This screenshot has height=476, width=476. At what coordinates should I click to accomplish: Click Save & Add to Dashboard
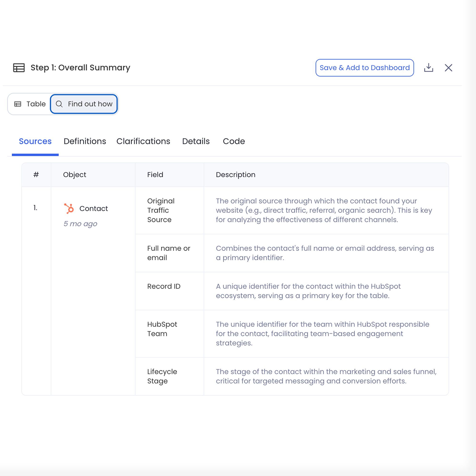(x=364, y=68)
